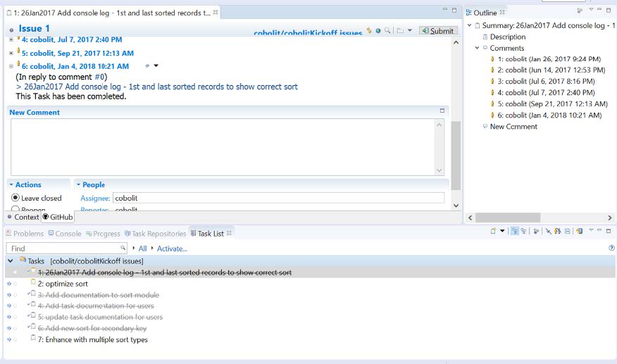Select task 1: 26Jan2017 Add console log in list
The image size is (617, 364).
(x=165, y=272)
